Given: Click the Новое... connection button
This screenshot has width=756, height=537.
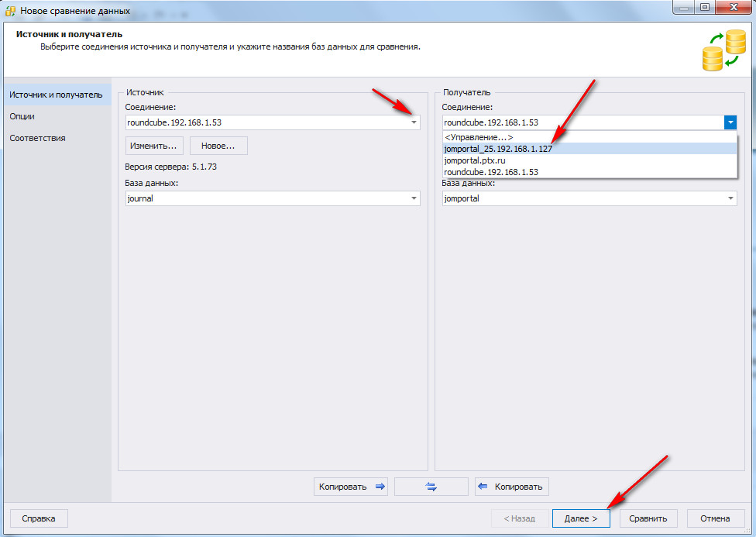Looking at the screenshot, I should coord(218,146).
